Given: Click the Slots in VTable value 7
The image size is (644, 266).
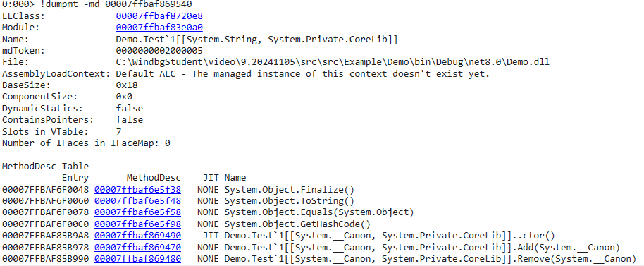Looking at the screenshot, I should pyautogui.click(x=118, y=131).
